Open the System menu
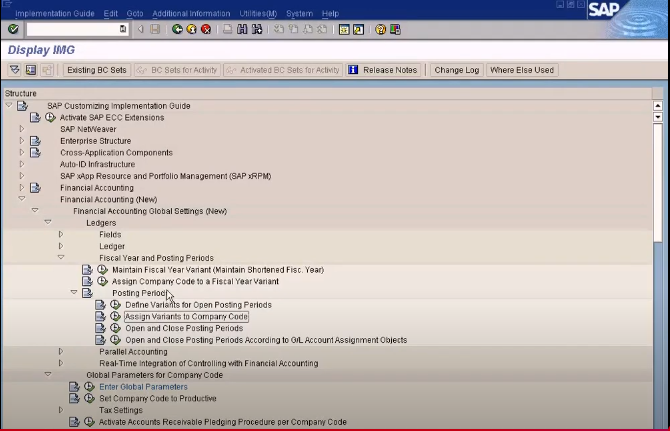670x431 pixels. [x=299, y=14]
